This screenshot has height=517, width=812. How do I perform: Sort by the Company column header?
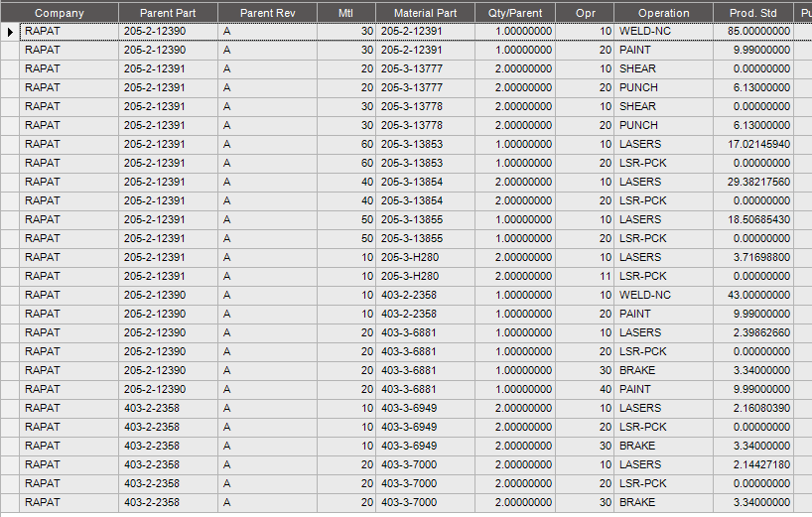pos(60,13)
